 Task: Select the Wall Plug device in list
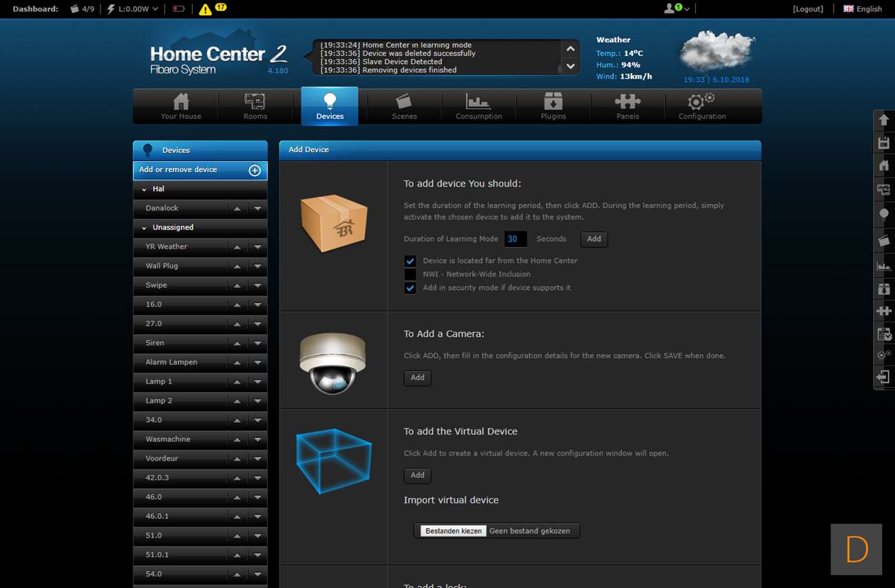[162, 266]
